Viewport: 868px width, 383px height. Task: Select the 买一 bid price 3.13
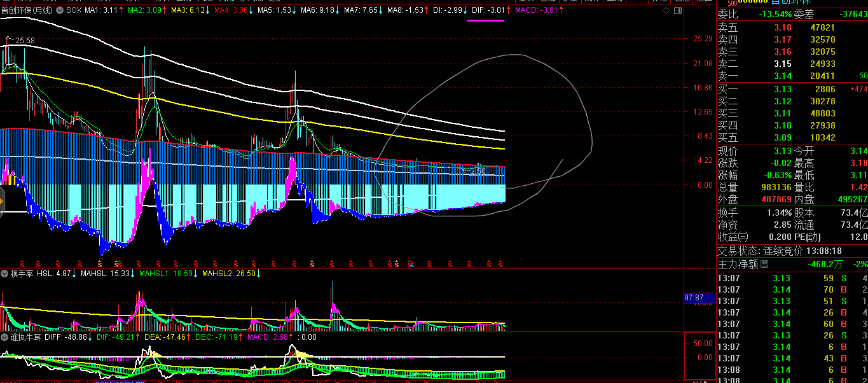(782, 89)
